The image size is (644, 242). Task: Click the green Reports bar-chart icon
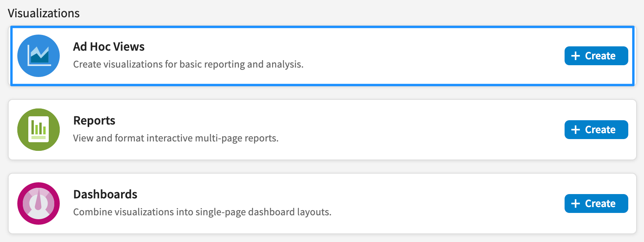click(x=39, y=130)
